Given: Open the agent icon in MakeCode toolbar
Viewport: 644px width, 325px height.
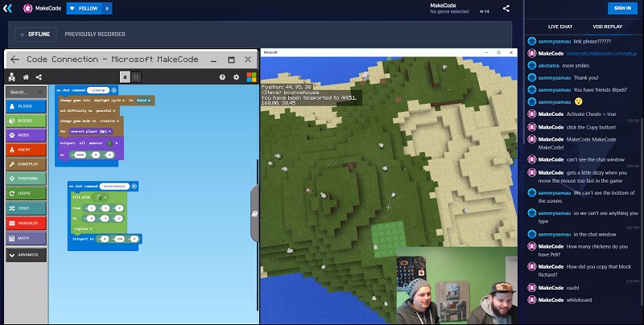Looking at the screenshot, I should [12, 76].
